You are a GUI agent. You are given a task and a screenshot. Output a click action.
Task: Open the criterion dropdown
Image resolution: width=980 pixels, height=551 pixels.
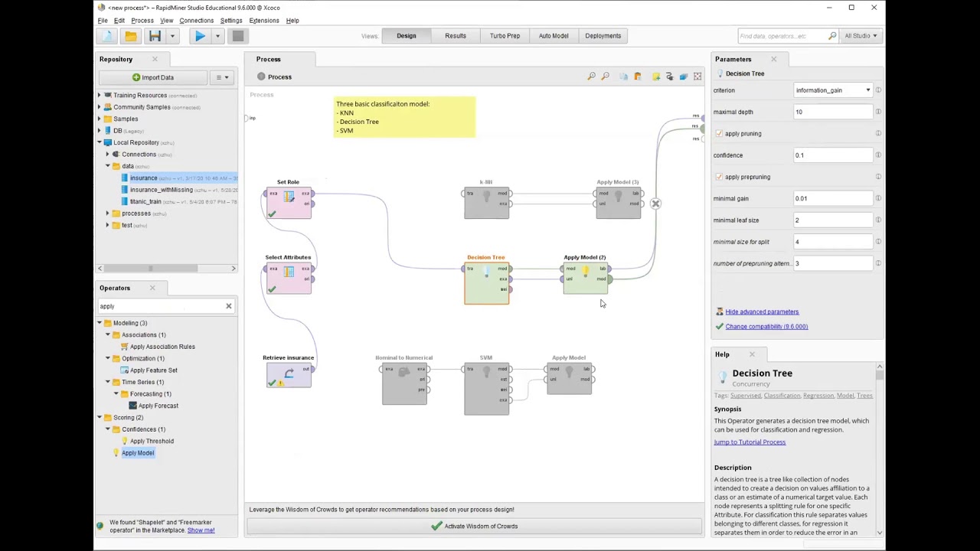[867, 90]
